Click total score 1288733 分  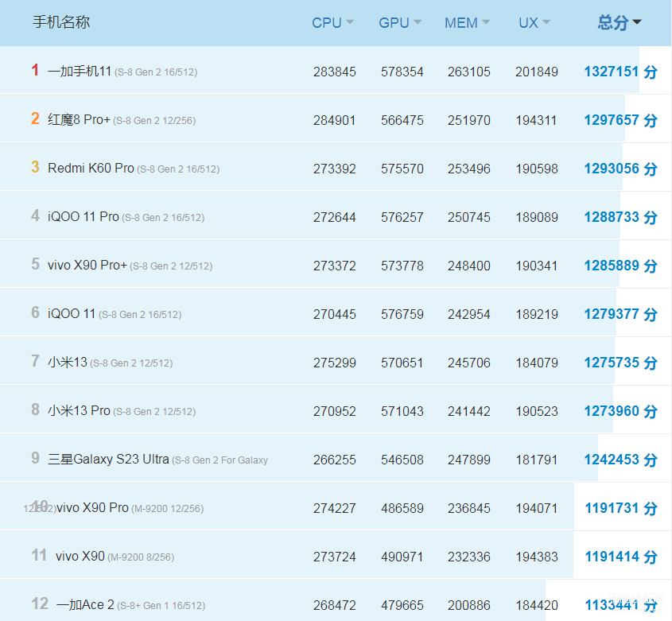point(620,216)
